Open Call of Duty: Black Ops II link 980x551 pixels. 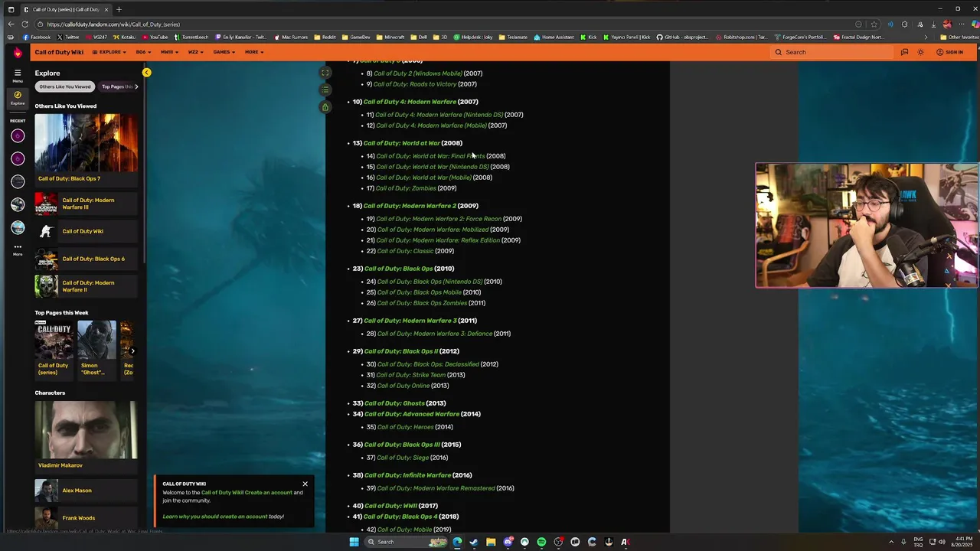[401, 351]
